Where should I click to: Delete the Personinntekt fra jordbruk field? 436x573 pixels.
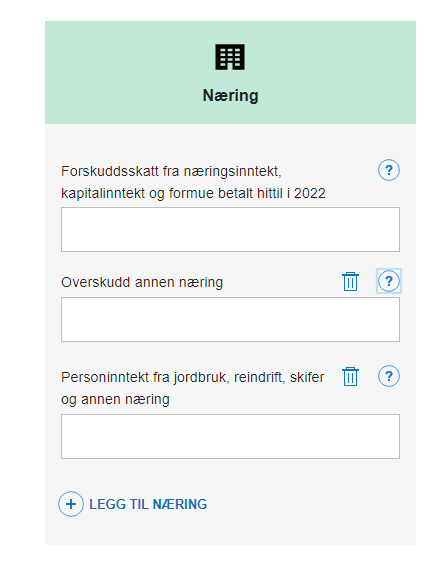pos(350,376)
